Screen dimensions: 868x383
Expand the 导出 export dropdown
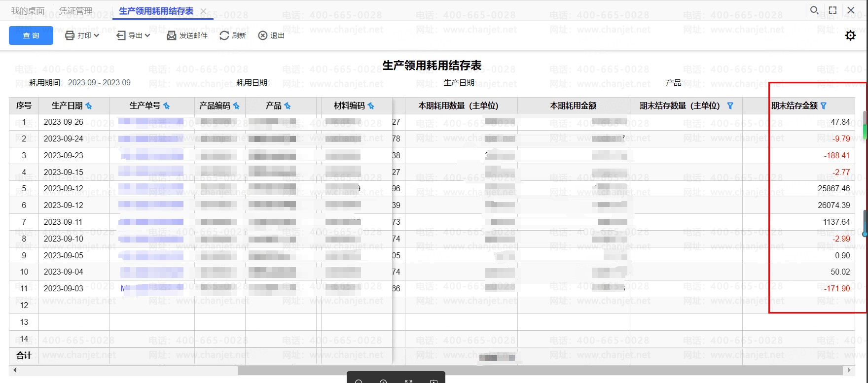[133, 35]
